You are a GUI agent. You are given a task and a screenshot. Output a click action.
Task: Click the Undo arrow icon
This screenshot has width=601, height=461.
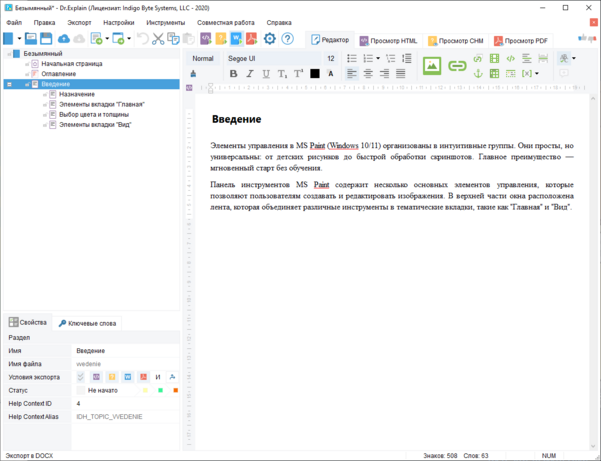click(x=142, y=39)
